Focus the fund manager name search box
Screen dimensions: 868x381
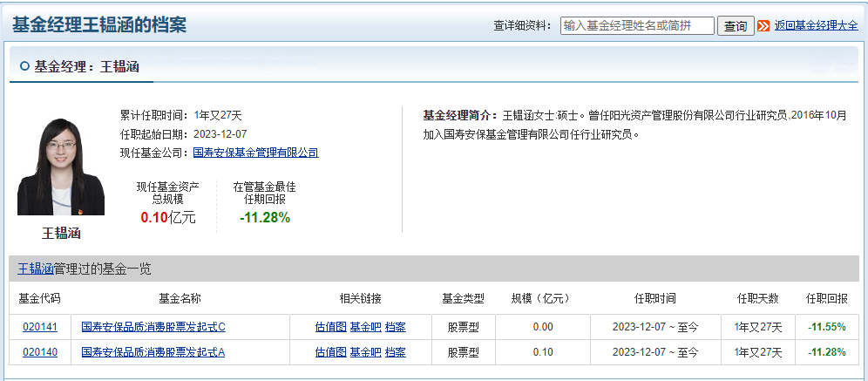(x=637, y=26)
